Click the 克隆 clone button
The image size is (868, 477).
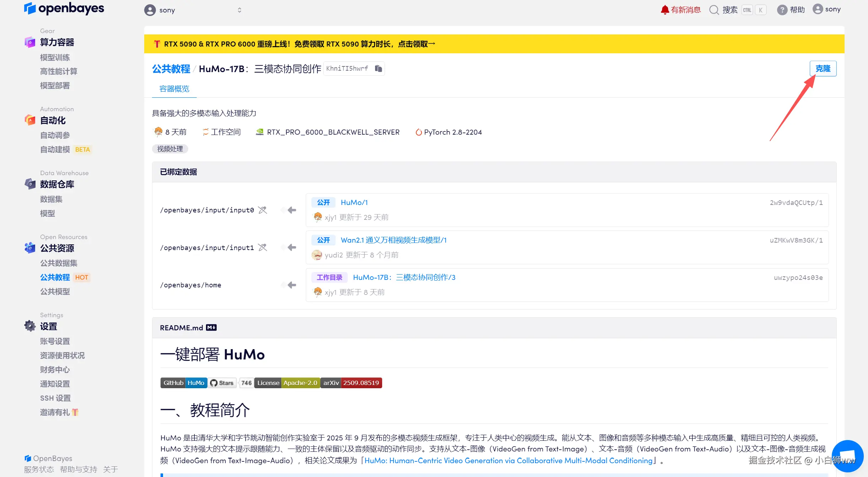(x=823, y=69)
